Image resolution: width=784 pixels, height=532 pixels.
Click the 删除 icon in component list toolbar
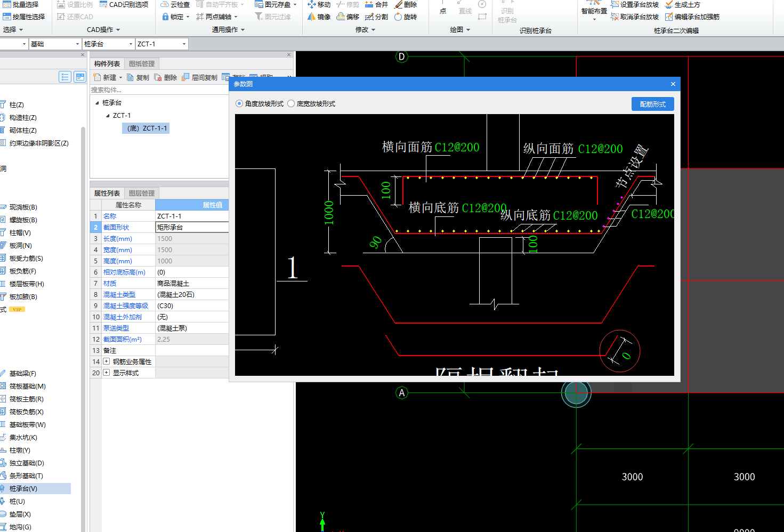click(158, 77)
